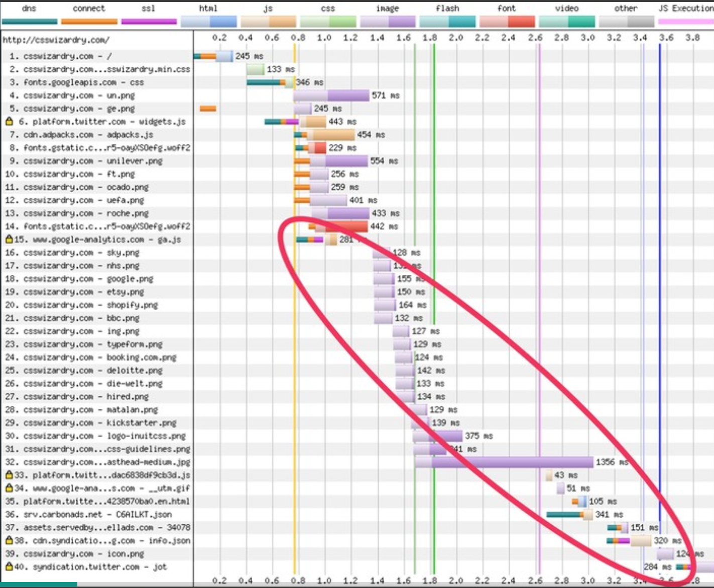The width and height of the screenshot is (714, 588).
Task: Click lock icon beside __utm.gif request
Action: (x=9, y=487)
